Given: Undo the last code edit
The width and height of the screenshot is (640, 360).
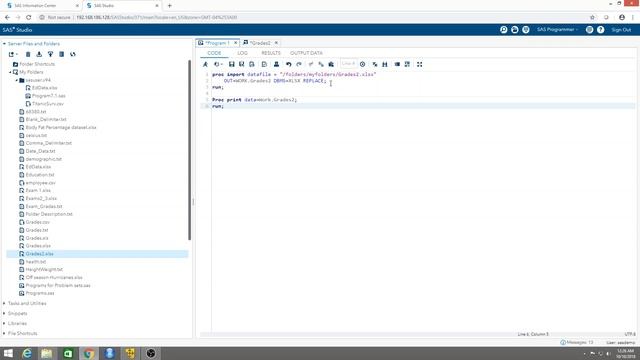Looking at the screenshot, I should coord(289,64).
